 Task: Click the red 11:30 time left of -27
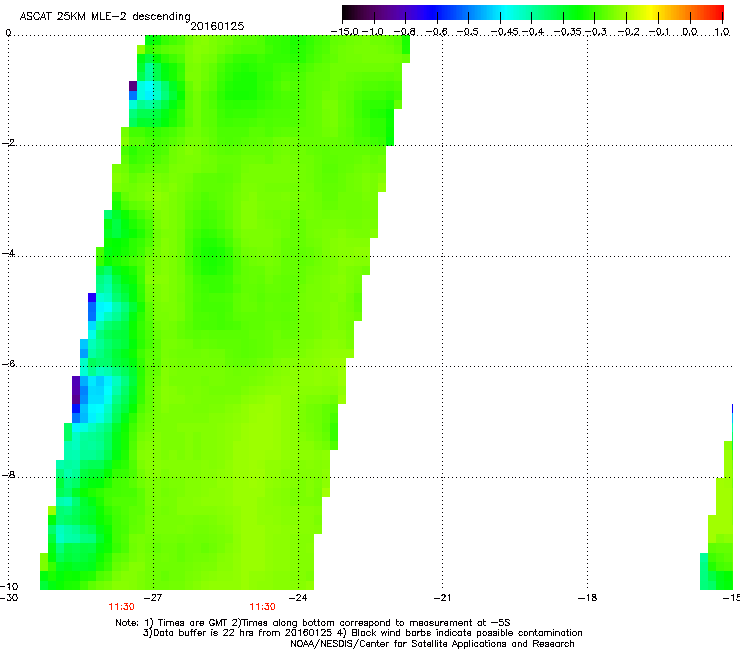pyautogui.click(x=121, y=607)
